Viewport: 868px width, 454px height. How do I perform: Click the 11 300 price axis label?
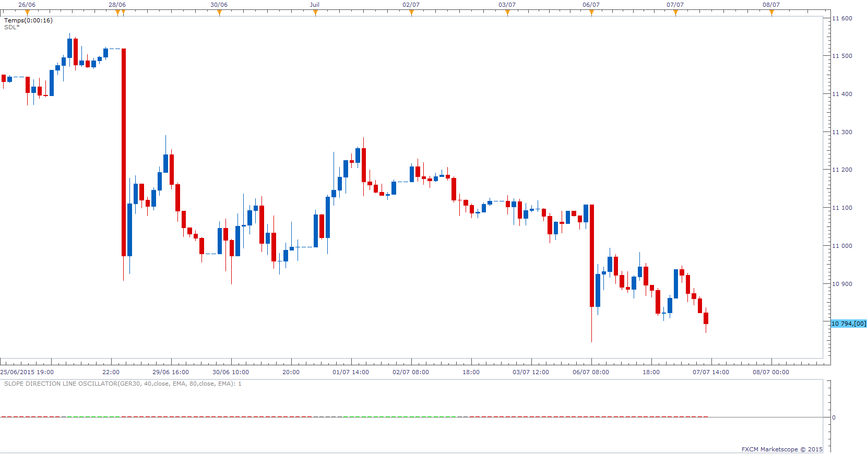pyautogui.click(x=842, y=132)
